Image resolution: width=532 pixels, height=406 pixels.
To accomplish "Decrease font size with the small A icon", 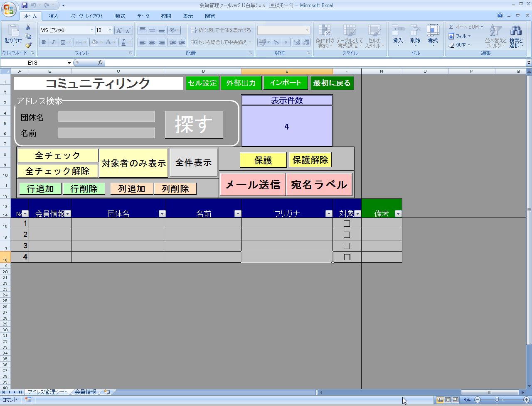I will (x=128, y=30).
